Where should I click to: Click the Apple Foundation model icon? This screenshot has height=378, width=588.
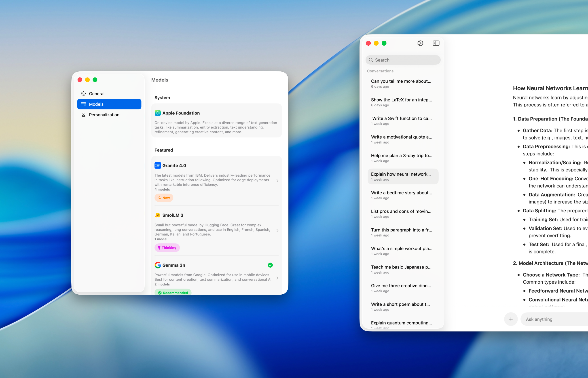(158, 113)
